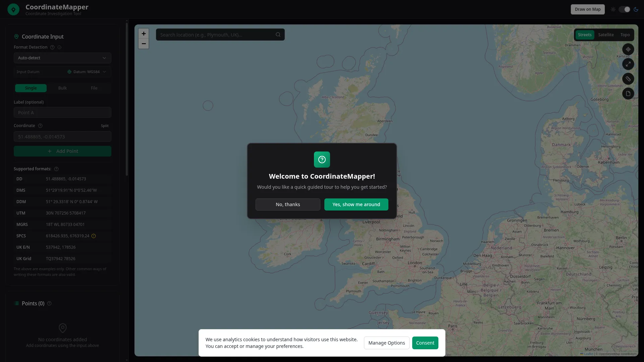Click the Draw on Map button
This screenshot has width=644, height=362.
[x=588, y=9]
